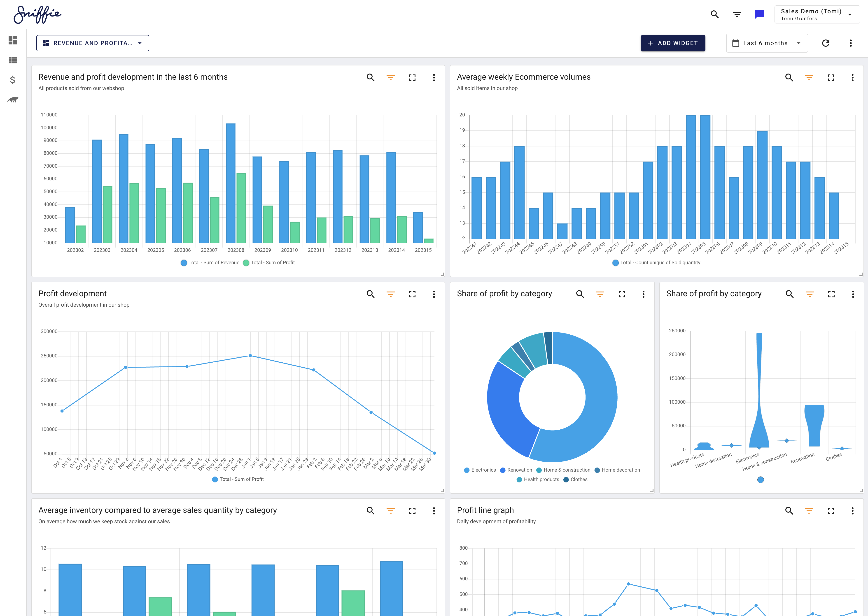Expand the donut chart widget to fullscreen
This screenshot has height=616, width=868.
(622, 294)
